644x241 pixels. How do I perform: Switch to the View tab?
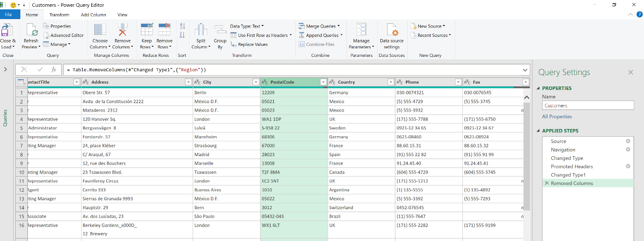(122, 15)
